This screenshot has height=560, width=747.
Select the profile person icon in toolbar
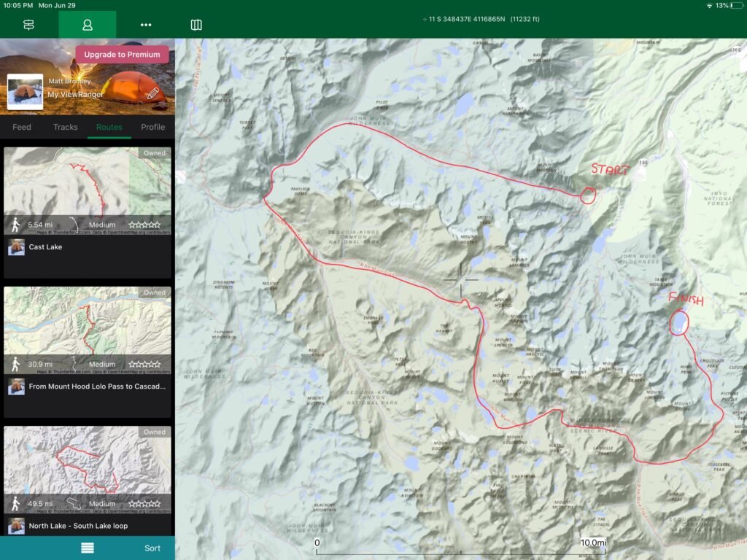(x=88, y=25)
